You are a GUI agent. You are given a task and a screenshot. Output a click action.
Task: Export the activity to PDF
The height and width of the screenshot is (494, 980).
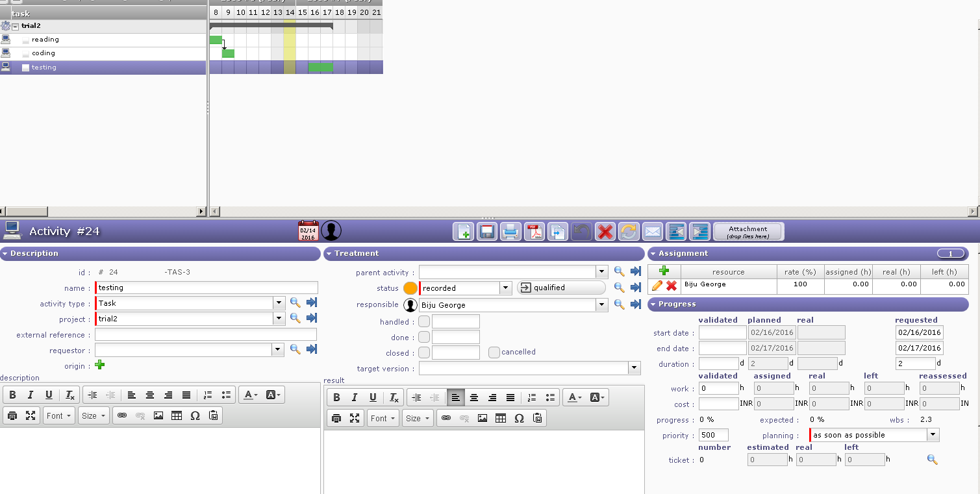coord(534,232)
